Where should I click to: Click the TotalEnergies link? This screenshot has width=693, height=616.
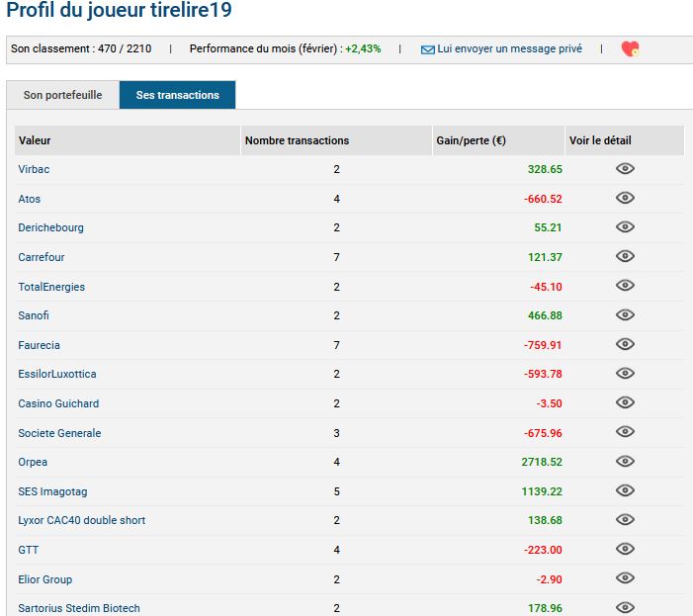click(51, 287)
